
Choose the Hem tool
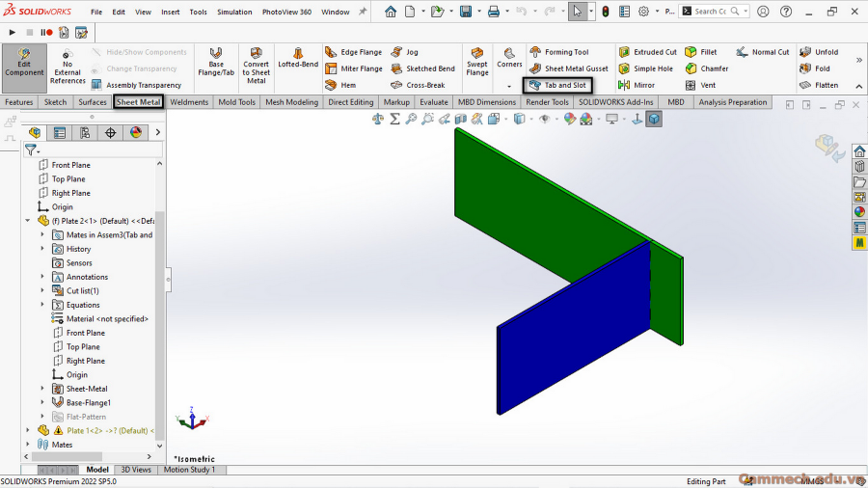tap(340, 85)
